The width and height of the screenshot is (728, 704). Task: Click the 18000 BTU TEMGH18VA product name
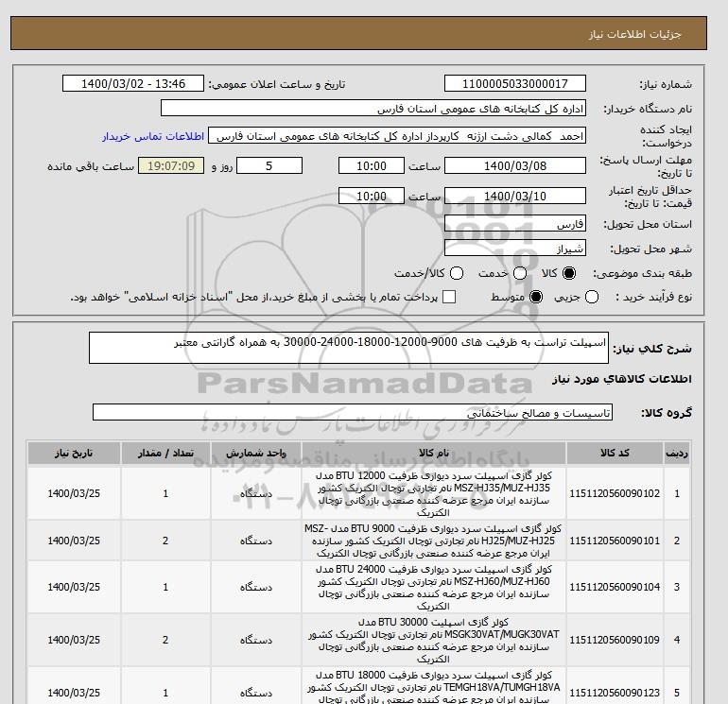(434, 688)
